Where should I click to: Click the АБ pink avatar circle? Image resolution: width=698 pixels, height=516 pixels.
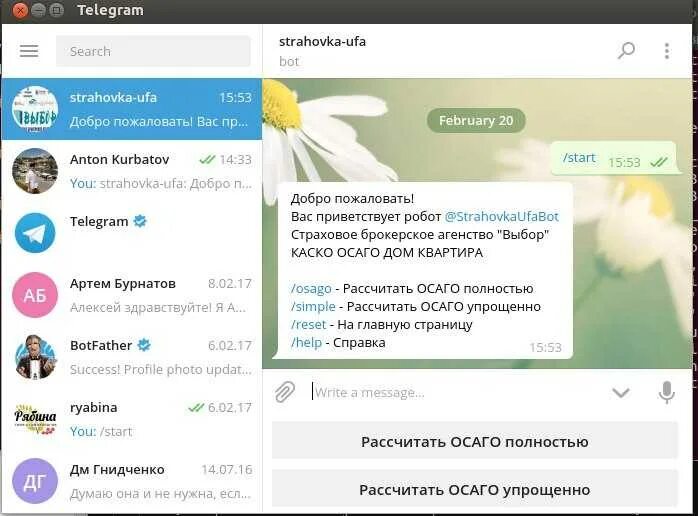point(35,295)
